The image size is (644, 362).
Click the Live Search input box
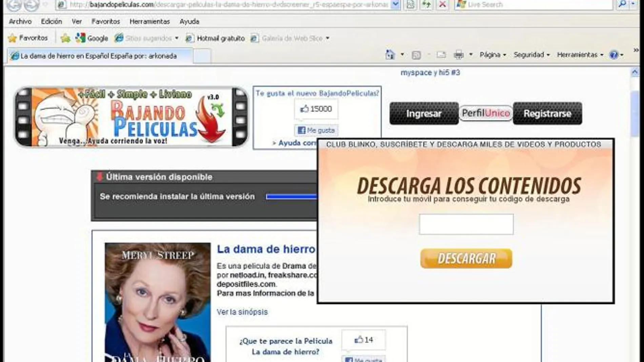[x=534, y=4]
